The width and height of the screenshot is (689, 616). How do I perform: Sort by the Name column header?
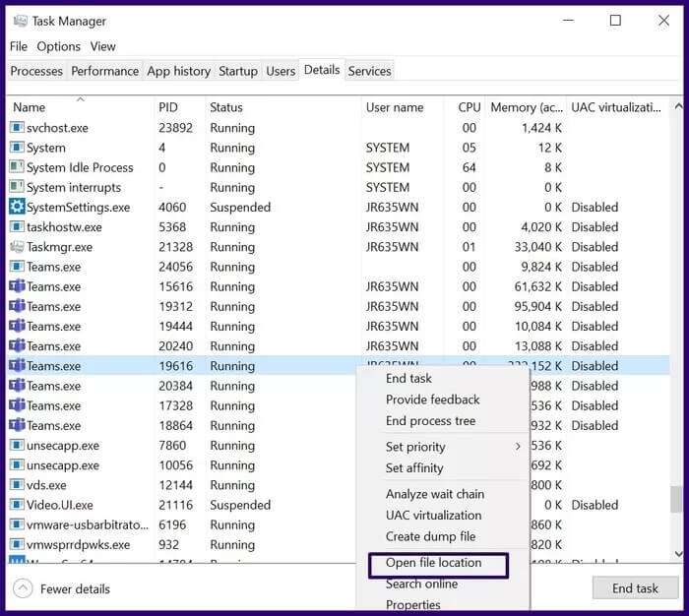81,107
